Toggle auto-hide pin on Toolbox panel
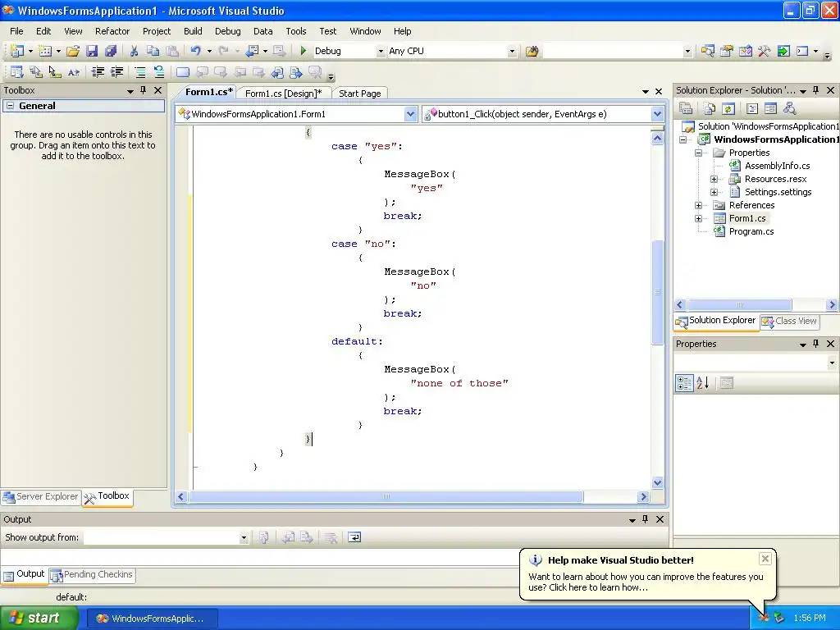This screenshot has width=840, height=630. pos(143,90)
